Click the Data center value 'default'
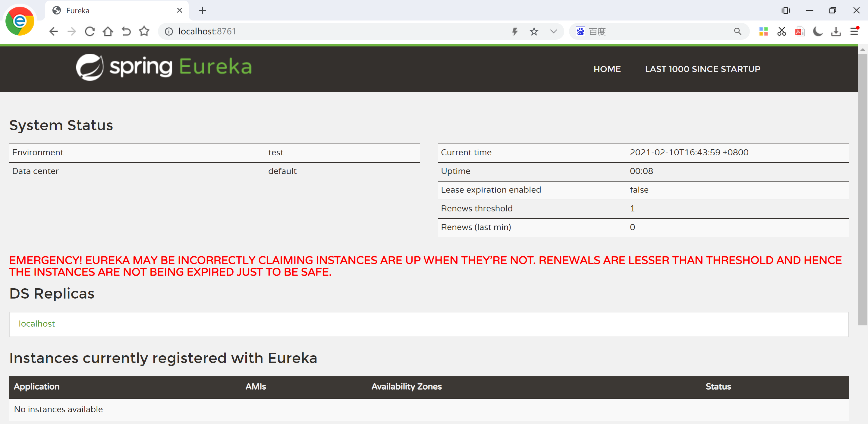The image size is (868, 424). click(x=282, y=171)
